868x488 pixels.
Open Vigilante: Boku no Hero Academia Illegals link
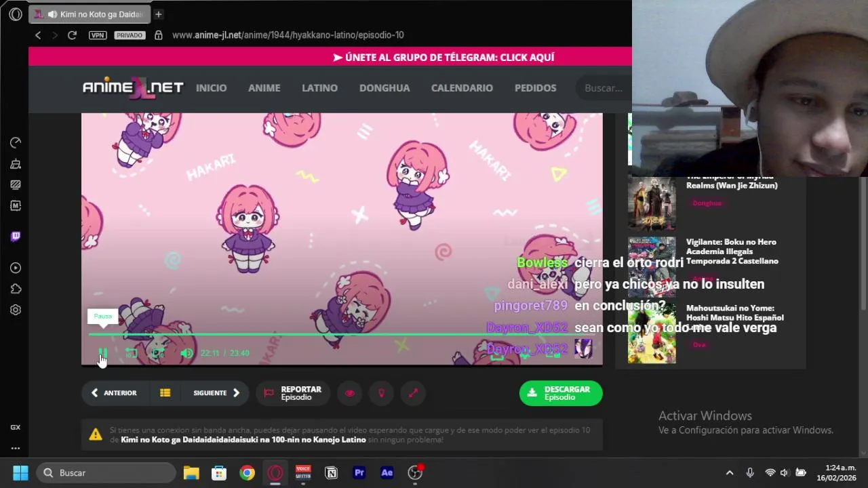tap(732, 251)
